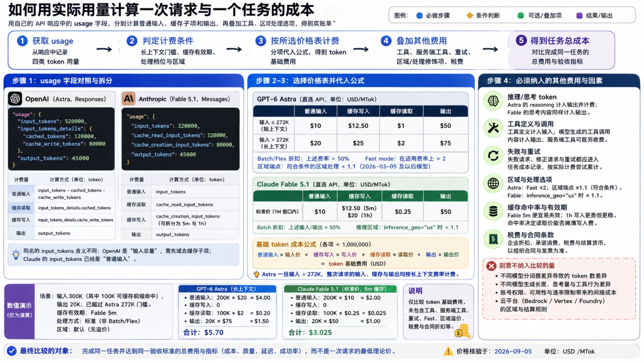This screenshot has width=644, height=362.
Task: Click the green legend dot for 可选/叠加项
Action: [x=521, y=15]
